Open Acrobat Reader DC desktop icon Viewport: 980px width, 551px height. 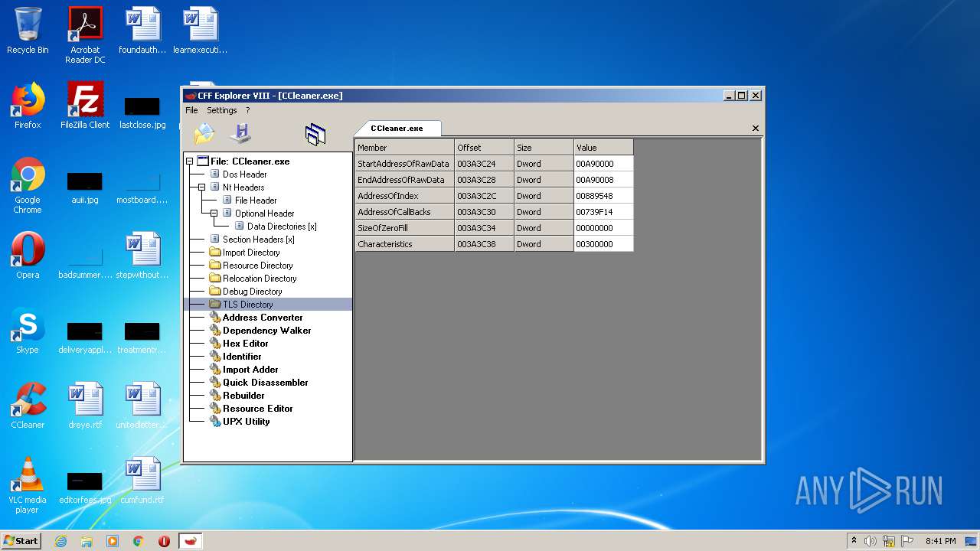point(85,35)
